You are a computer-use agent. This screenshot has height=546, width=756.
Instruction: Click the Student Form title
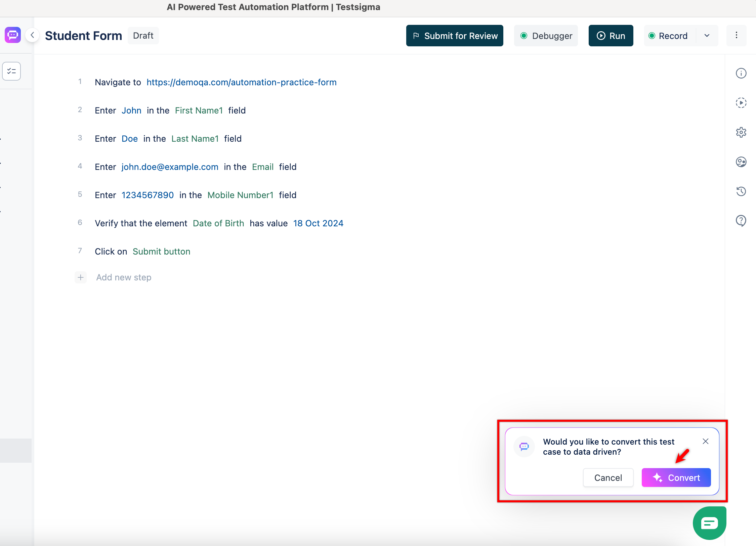click(83, 36)
